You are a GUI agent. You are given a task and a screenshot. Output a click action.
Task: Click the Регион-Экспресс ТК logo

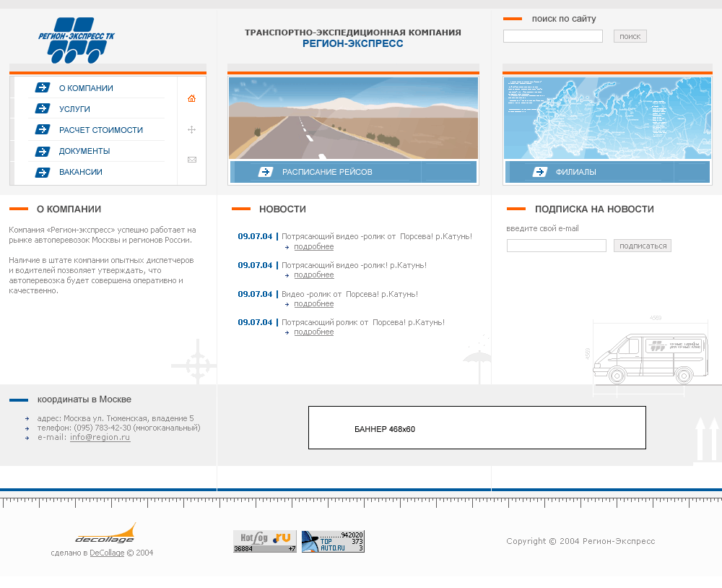(x=77, y=40)
